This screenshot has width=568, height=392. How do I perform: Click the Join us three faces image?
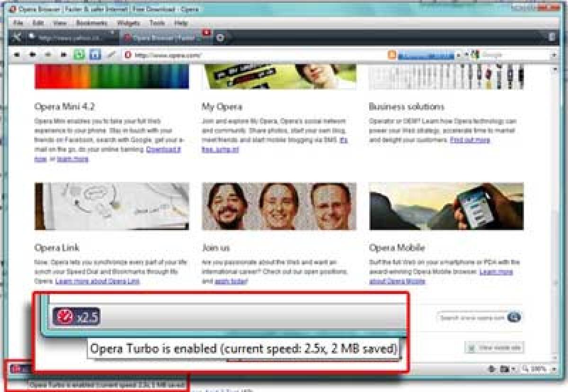[279, 206]
